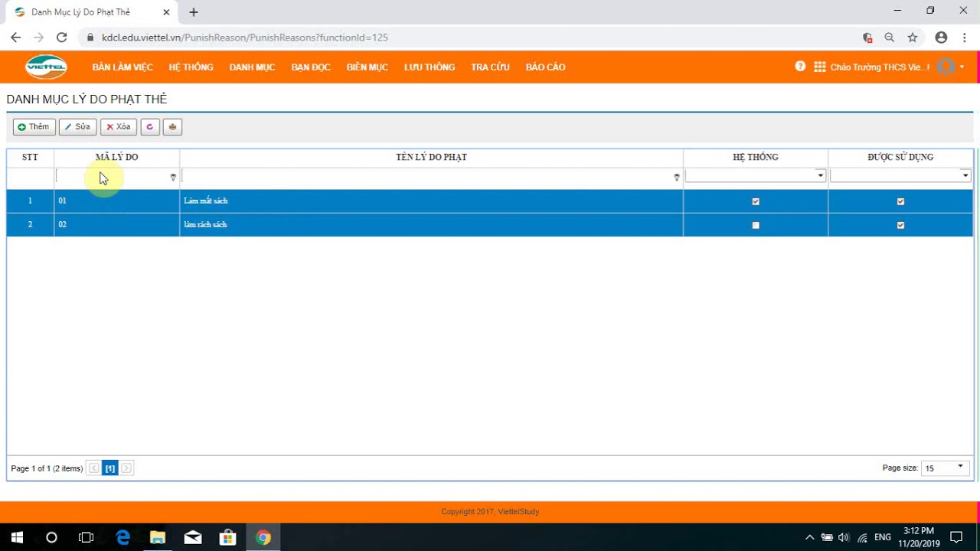Open the filter icon for Tên Lý Do Phạt column

[x=677, y=178]
